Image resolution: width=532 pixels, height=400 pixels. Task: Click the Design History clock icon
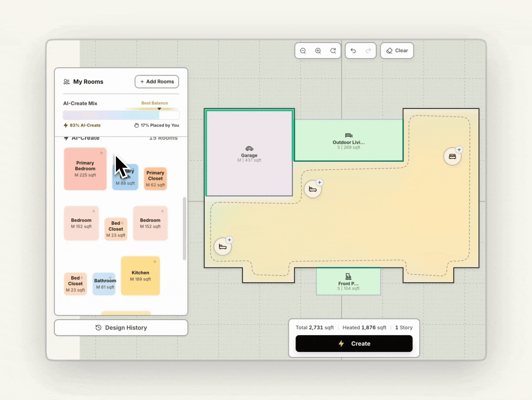coord(98,328)
